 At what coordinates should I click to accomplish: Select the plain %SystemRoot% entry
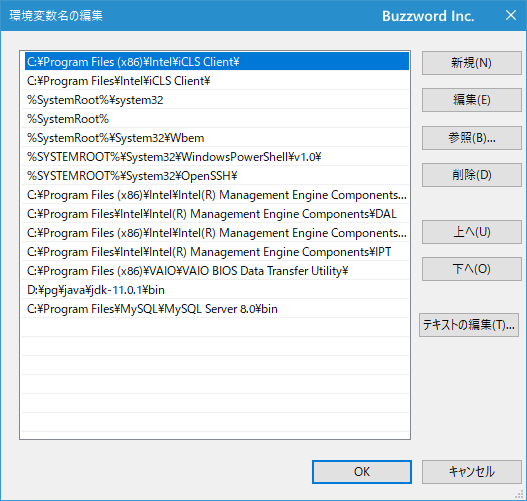[x=215, y=119]
